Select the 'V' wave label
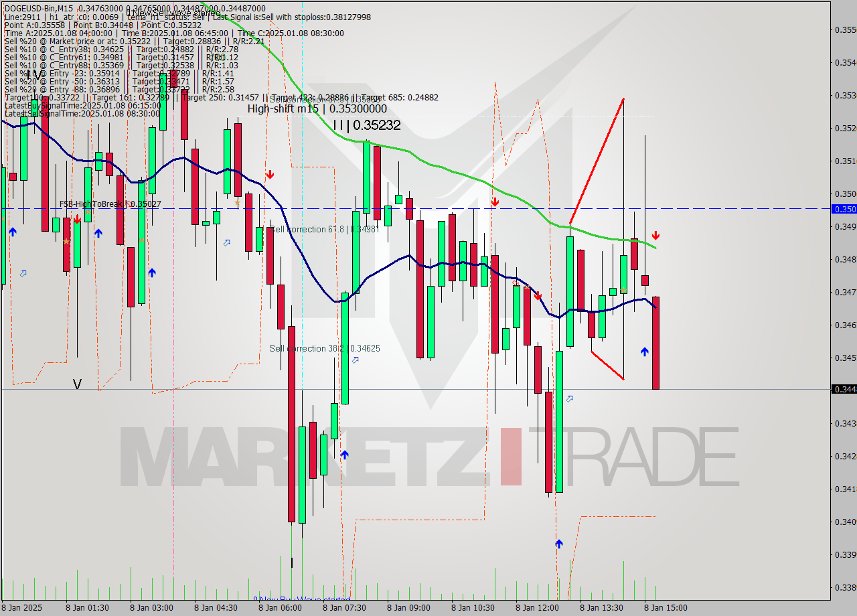This screenshot has height=616, width=857. pyautogui.click(x=78, y=384)
